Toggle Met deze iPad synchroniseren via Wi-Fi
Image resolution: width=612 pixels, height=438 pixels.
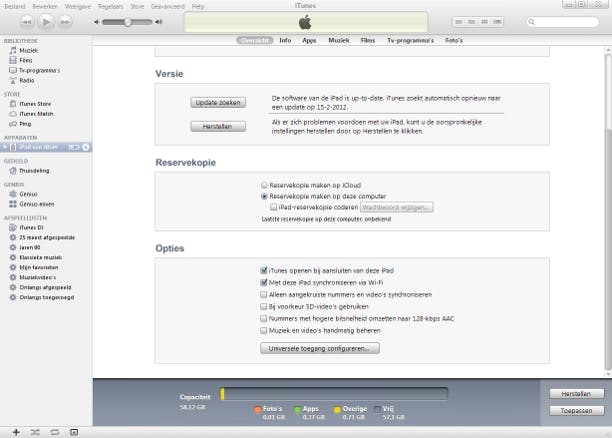pos(263,282)
